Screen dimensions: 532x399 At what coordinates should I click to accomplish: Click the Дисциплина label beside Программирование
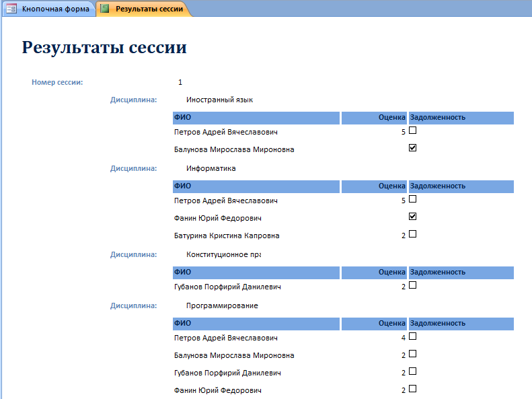click(x=133, y=305)
